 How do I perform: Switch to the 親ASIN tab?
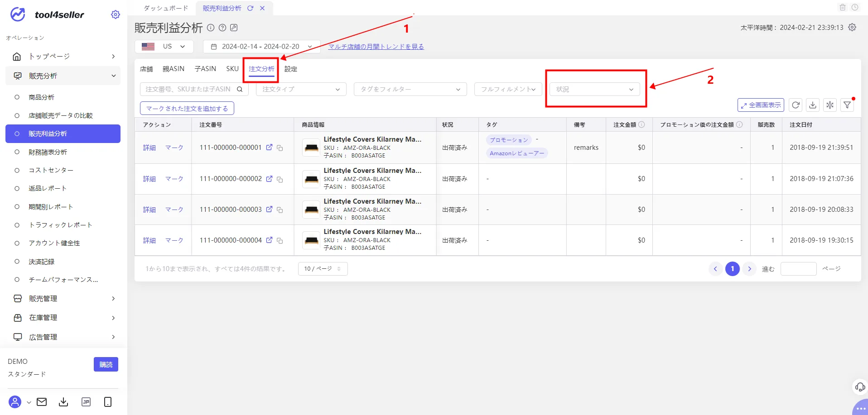pyautogui.click(x=174, y=69)
